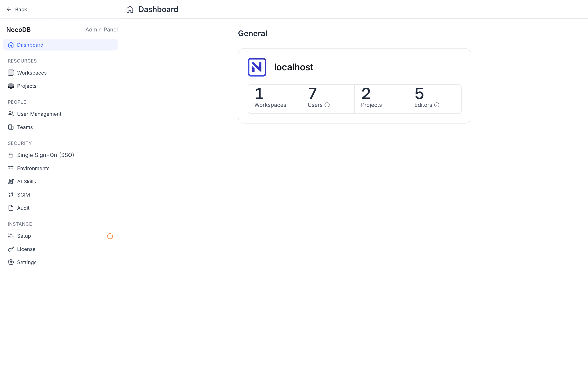This screenshot has height=369, width=588.
Task: Click the Settings gear icon
Action: pos(11,262)
